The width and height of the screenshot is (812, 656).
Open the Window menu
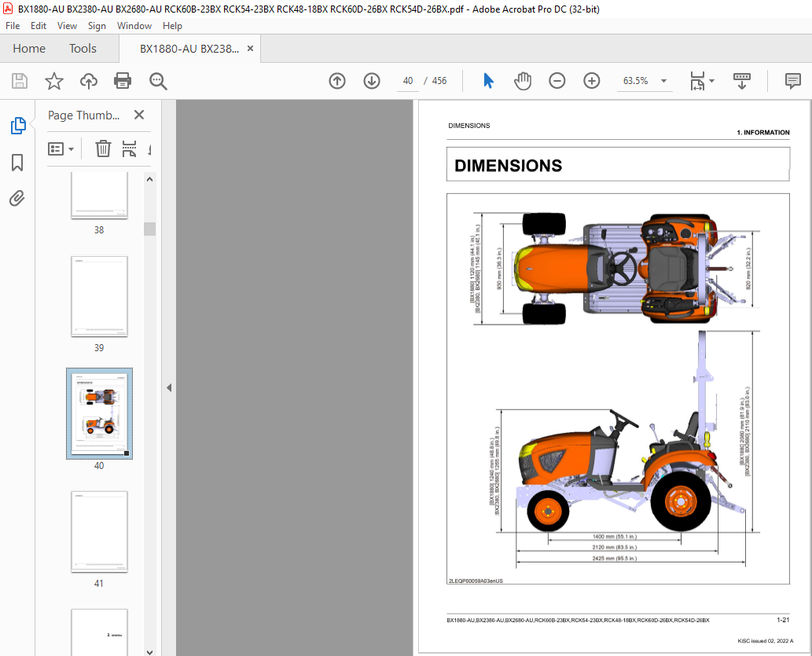pyautogui.click(x=134, y=26)
